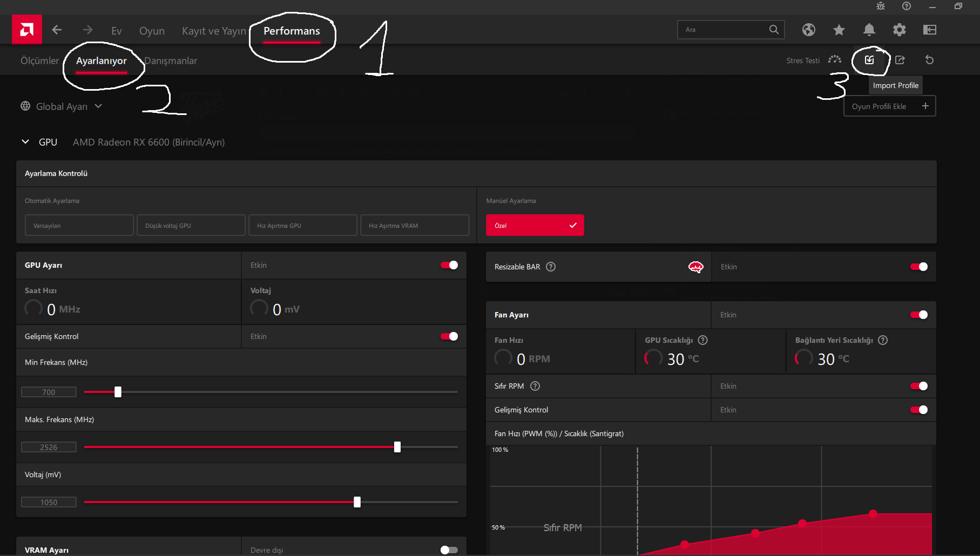Click the Bağlantı Yeri Sıcaklığı help icon
The width and height of the screenshot is (980, 556).
(883, 340)
